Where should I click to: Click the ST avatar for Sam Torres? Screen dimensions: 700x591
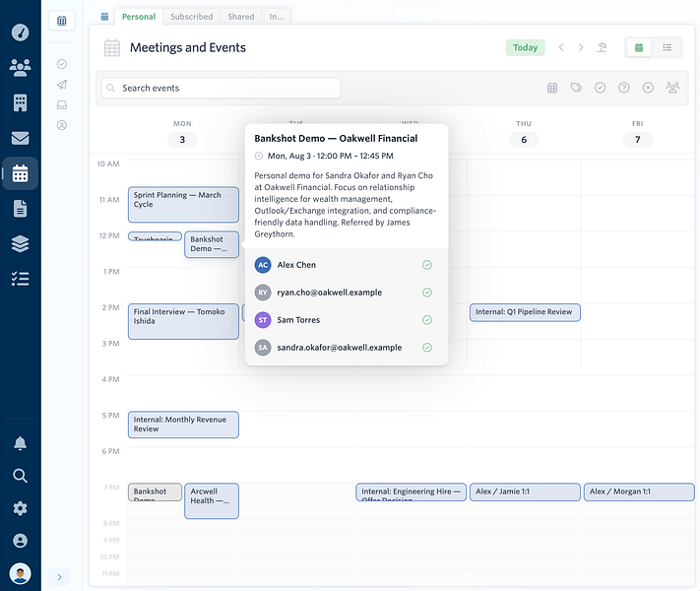[263, 320]
